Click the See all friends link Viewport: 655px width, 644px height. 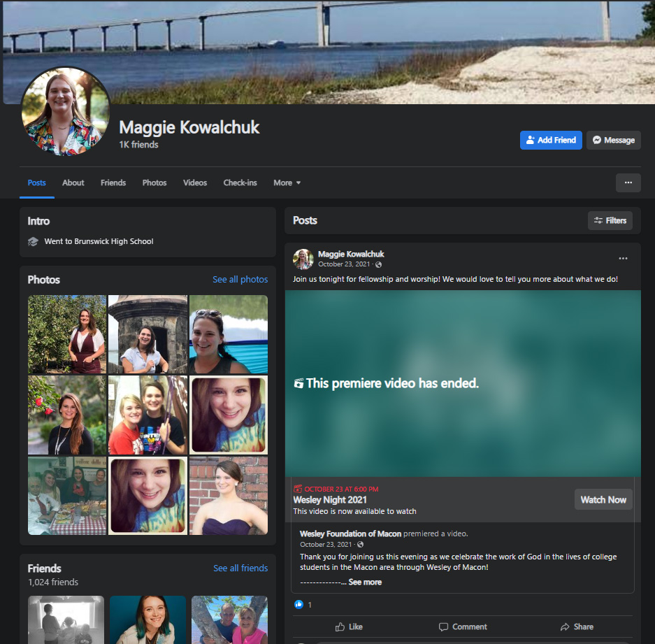pos(240,568)
